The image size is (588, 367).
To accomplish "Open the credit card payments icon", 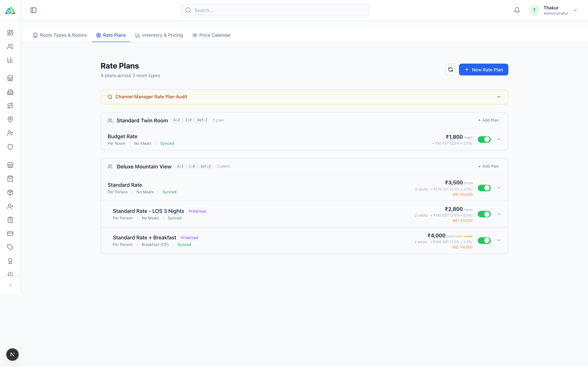I will [10, 234].
